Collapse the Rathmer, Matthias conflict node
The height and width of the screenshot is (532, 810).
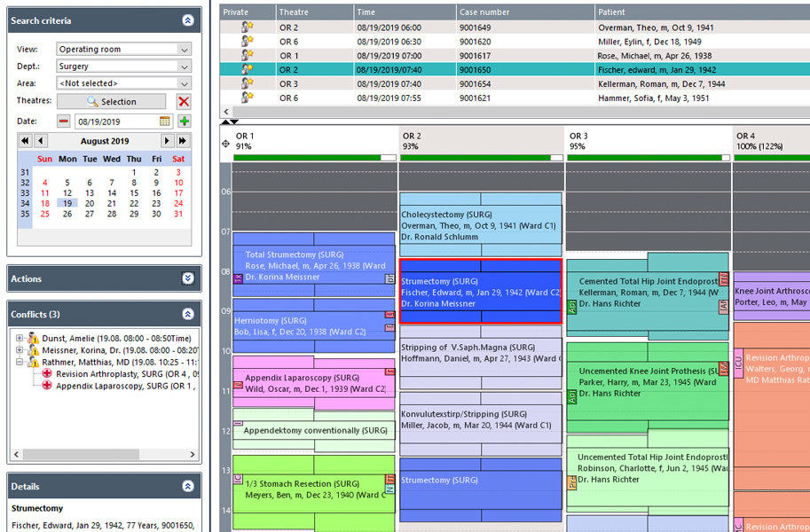[x=20, y=362]
